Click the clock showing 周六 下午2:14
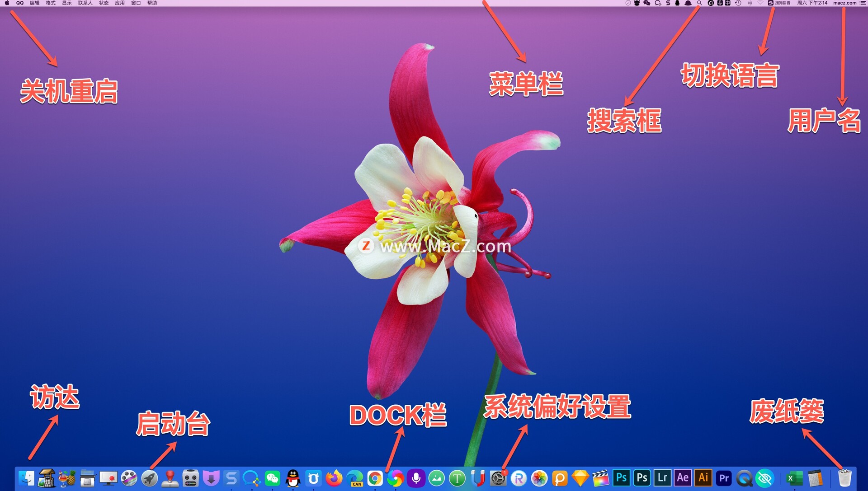The height and width of the screenshot is (491, 868). click(x=812, y=3)
